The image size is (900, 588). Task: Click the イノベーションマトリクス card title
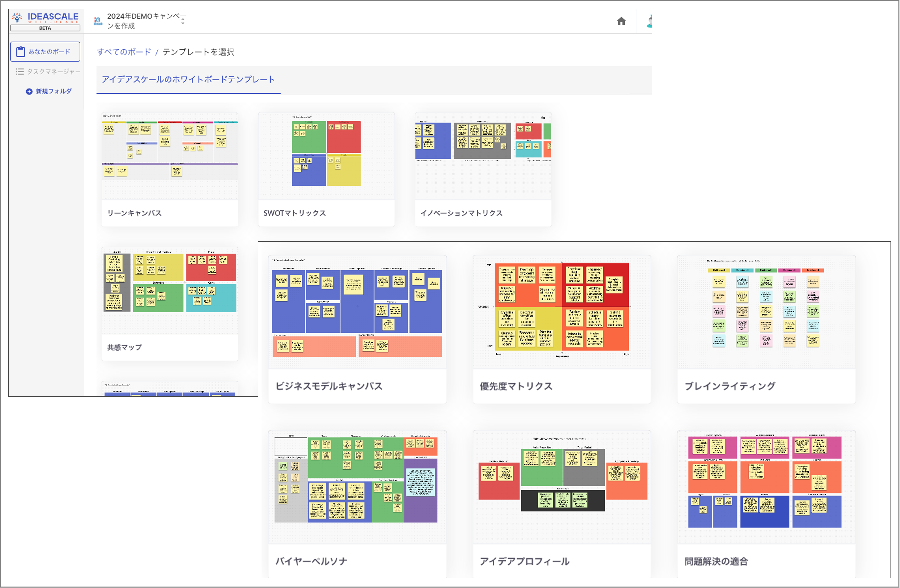click(462, 213)
